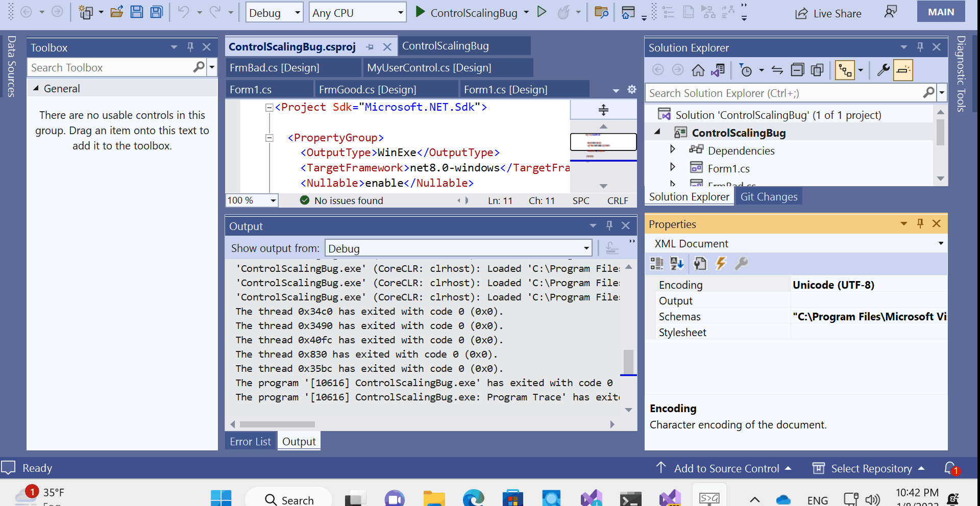
Task: Open the Debug configuration dropdown
Action: pos(274,12)
